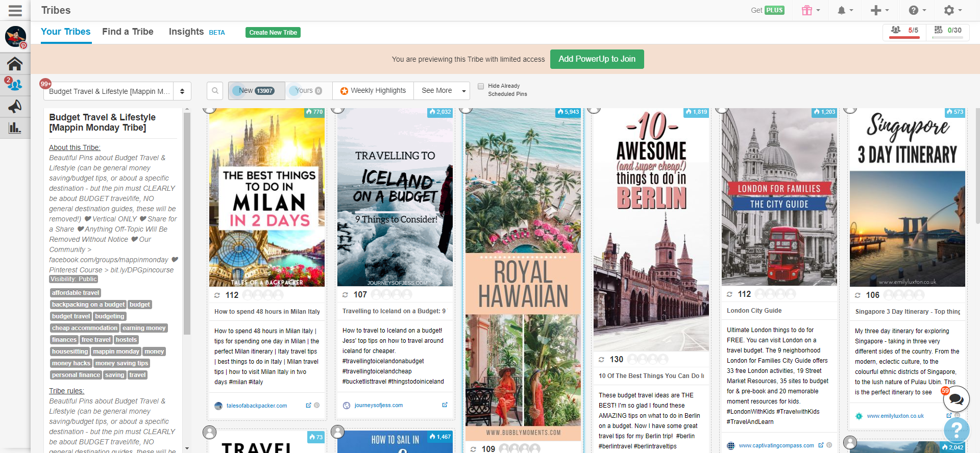
Task: Open the Milan in 2 Days pin image
Action: (266, 199)
